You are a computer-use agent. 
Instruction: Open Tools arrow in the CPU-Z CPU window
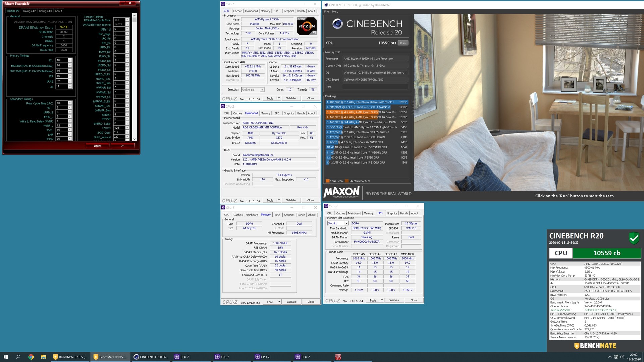[279, 98]
